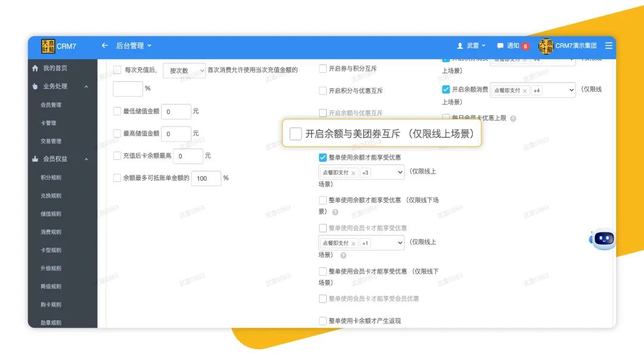
Task: Click help icon beside 每日会员卡优惠上限
Action: [x=513, y=119]
